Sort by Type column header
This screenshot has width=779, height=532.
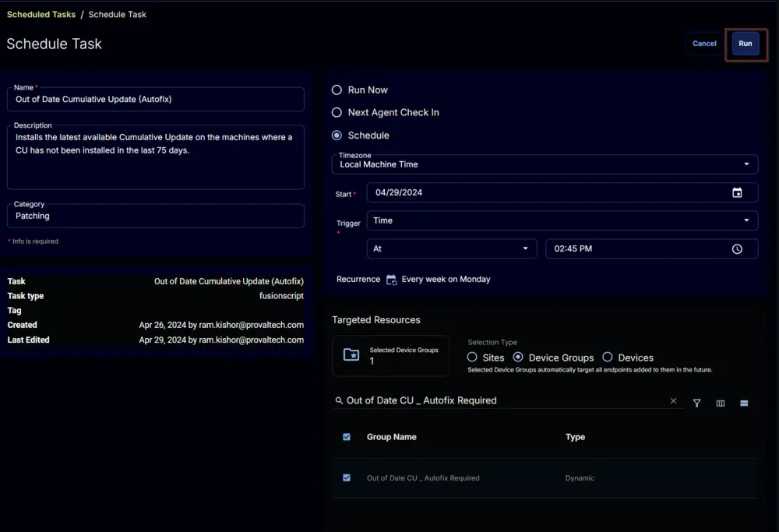click(x=575, y=437)
